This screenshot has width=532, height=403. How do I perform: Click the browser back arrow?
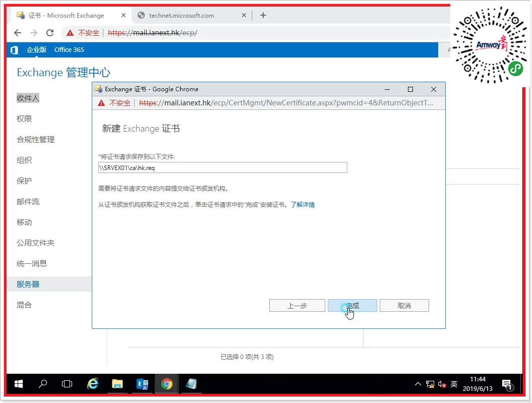[18, 33]
